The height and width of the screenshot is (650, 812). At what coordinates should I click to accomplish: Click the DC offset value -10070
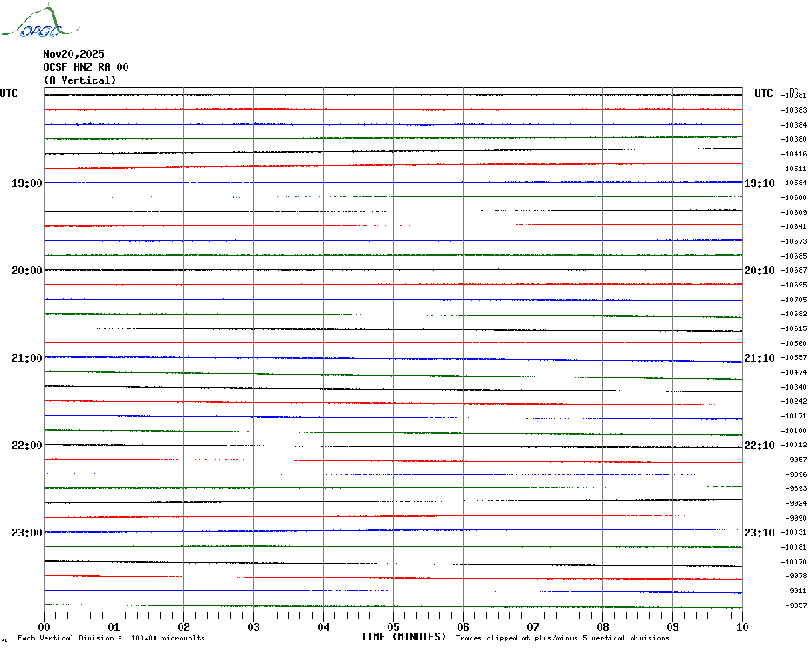(794, 562)
